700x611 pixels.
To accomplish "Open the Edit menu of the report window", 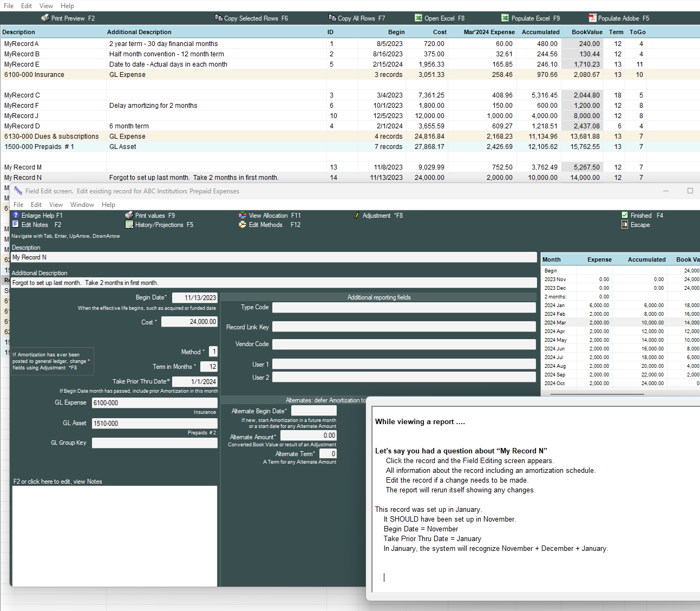I will point(27,6).
